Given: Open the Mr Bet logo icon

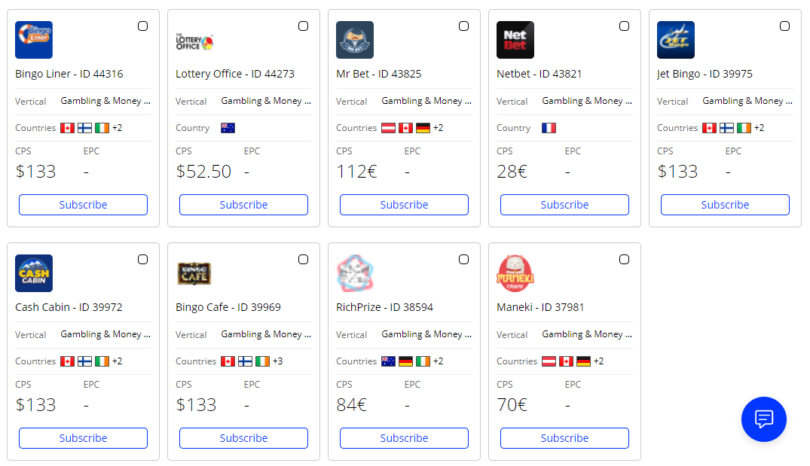Looking at the screenshot, I should pos(355,40).
